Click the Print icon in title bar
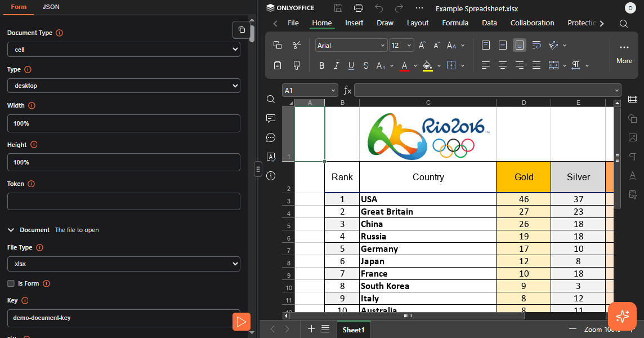Viewport: 644px width, 338px height. (358, 8)
